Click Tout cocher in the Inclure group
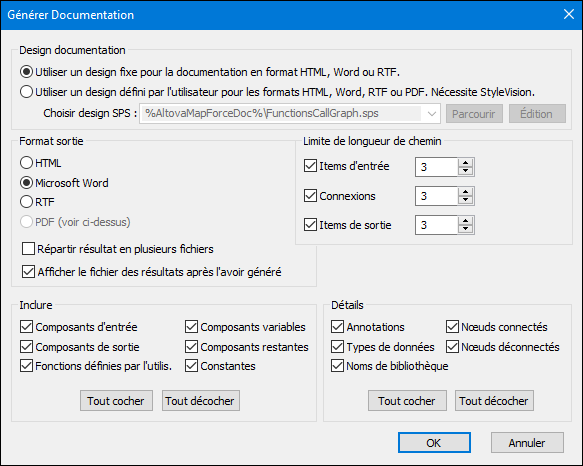Viewport: 583px width, 466px height. pos(116,401)
